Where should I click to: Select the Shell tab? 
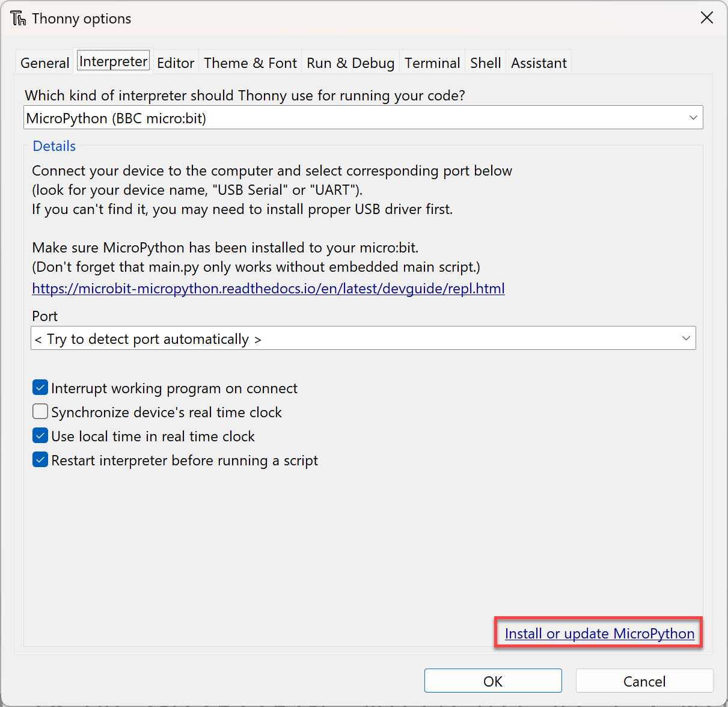486,63
